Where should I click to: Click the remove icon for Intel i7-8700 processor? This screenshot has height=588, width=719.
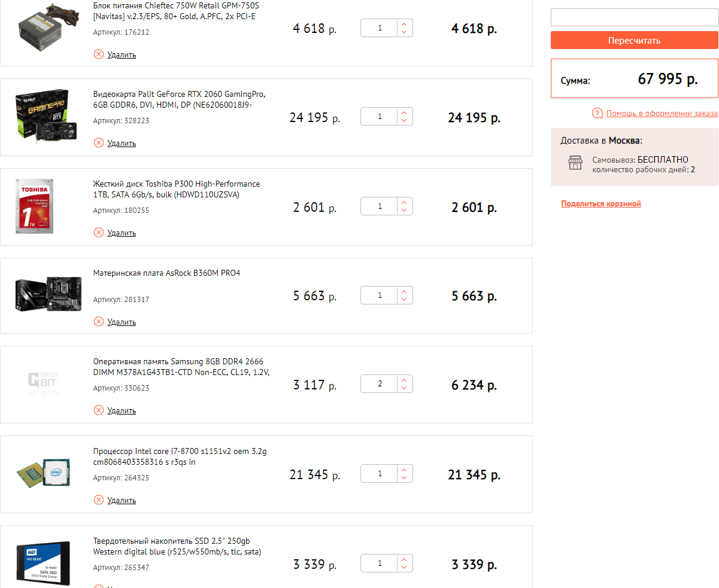pyautogui.click(x=99, y=500)
